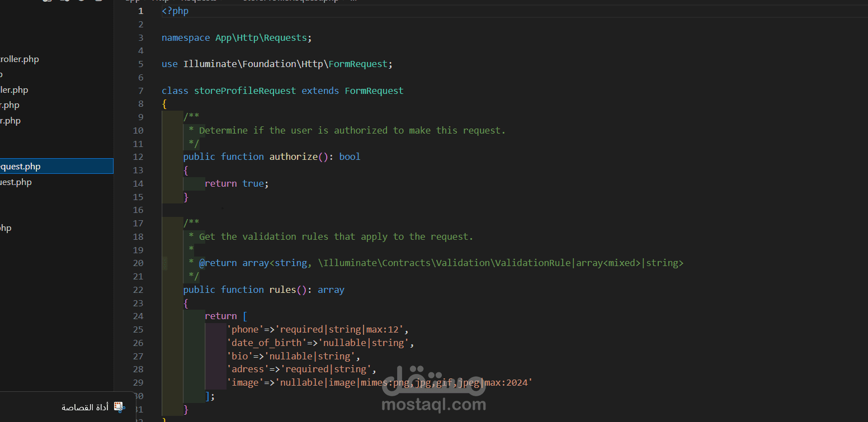Viewport: 868px width, 422px height.
Task: Click the extends keyword on line 7
Action: (x=320, y=91)
